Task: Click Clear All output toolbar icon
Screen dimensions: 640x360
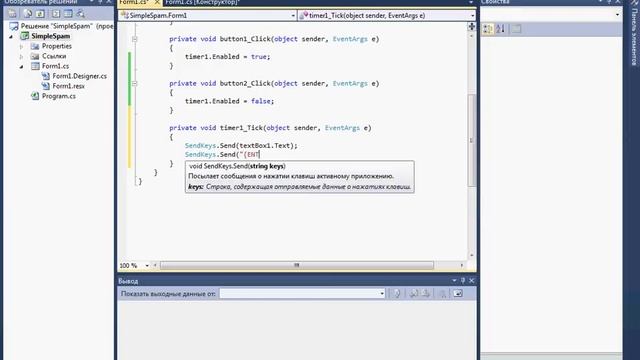Action: pos(442,293)
